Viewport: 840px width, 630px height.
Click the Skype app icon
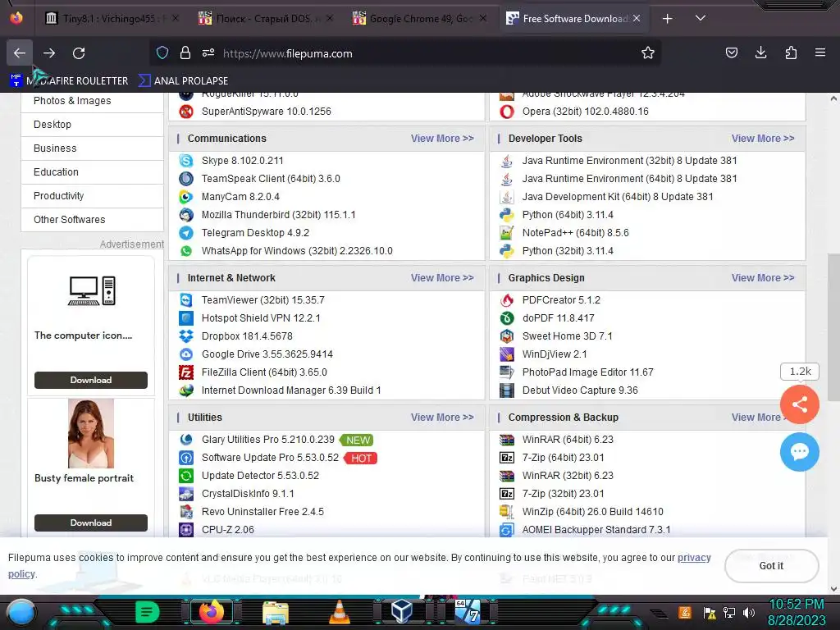(186, 161)
